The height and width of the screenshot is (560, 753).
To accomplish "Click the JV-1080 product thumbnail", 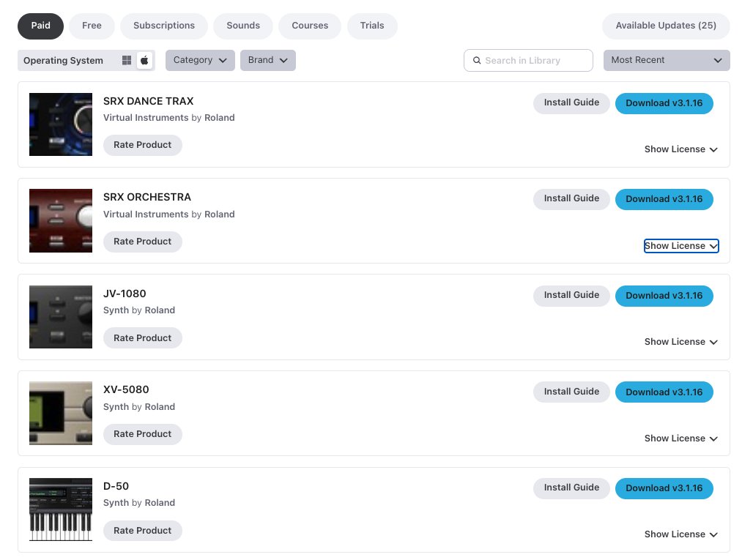I will point(61,317).
